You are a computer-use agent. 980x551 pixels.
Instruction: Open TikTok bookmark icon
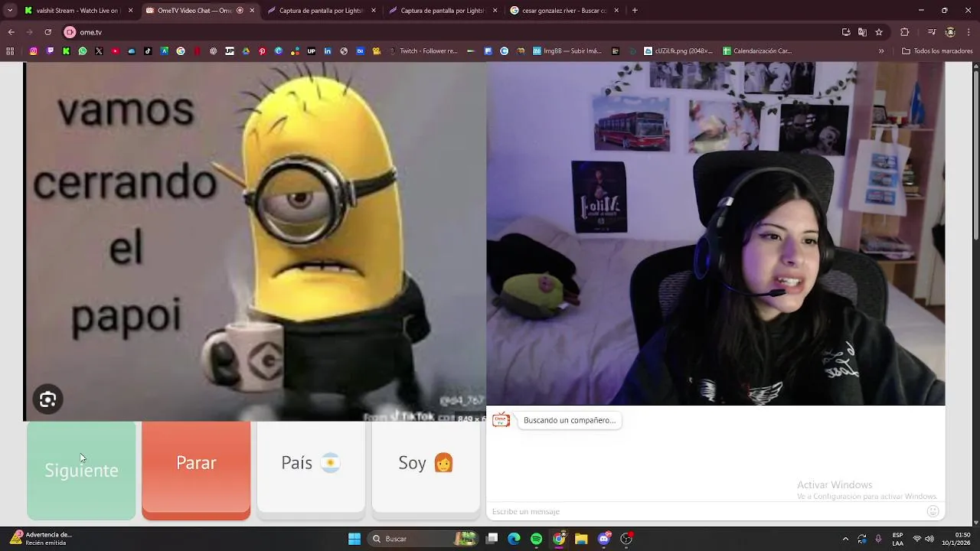pos(148,51)
